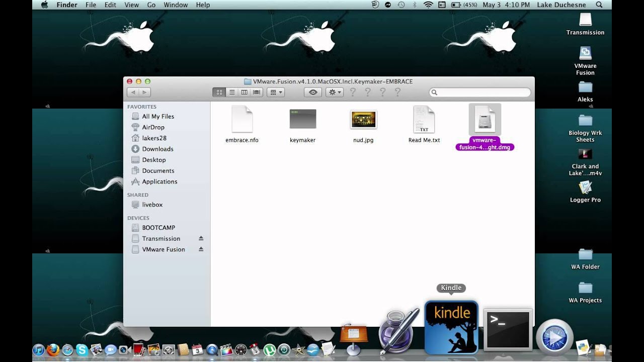Open the Edit menu
644x362 pixels.
[110, 5]
